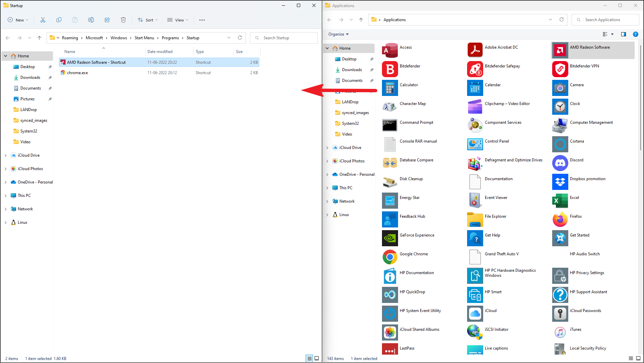Toggle the preview pane in Applications window
The image size is (644, 363).
[x=624, y=34]
